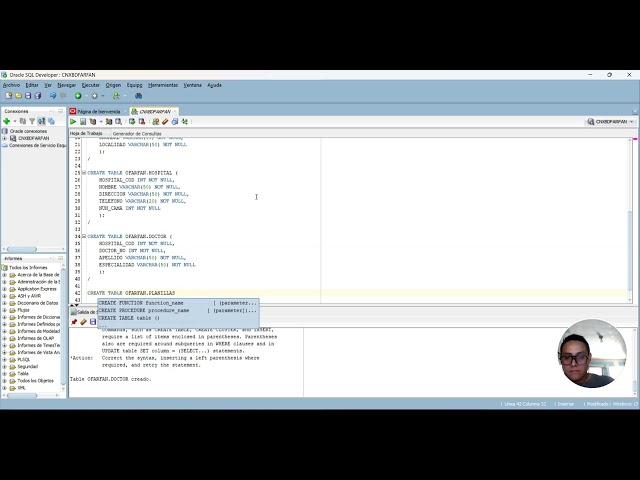This screenshot has height=480, width=640.
Task: Click the Conexiones panel horizontal scrollbar
Action: tap(22, 249)
